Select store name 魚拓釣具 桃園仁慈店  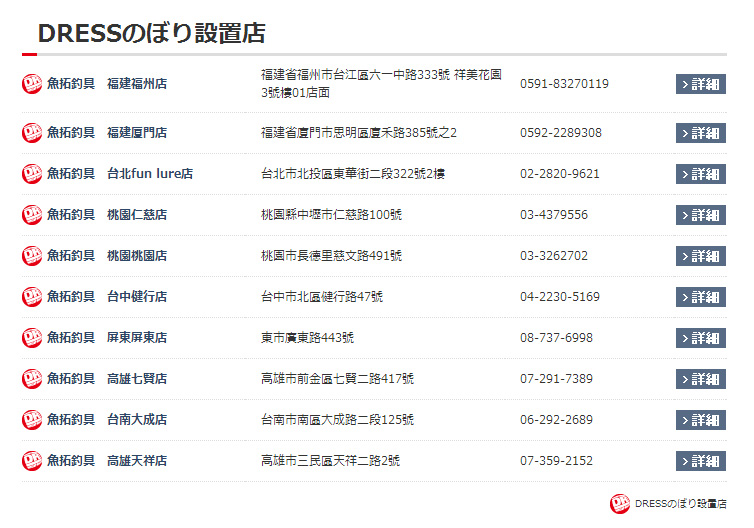click(x=107, y=214)
